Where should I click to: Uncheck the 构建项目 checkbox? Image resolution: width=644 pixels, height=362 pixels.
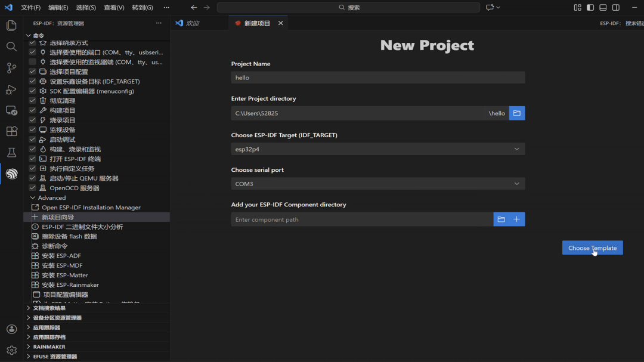coord(32,110)
